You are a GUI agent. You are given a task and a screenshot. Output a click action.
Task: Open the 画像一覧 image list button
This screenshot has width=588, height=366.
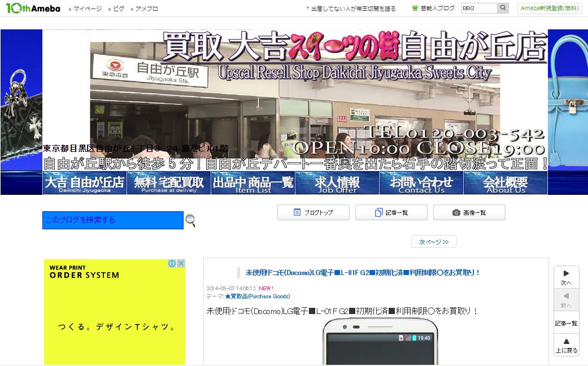pos(469,212)
